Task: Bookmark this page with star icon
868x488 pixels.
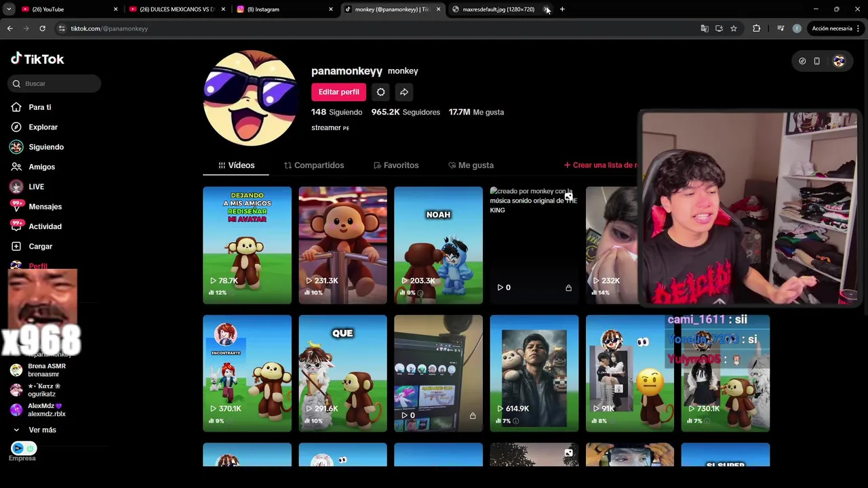Action: click(x=734, y=28)
